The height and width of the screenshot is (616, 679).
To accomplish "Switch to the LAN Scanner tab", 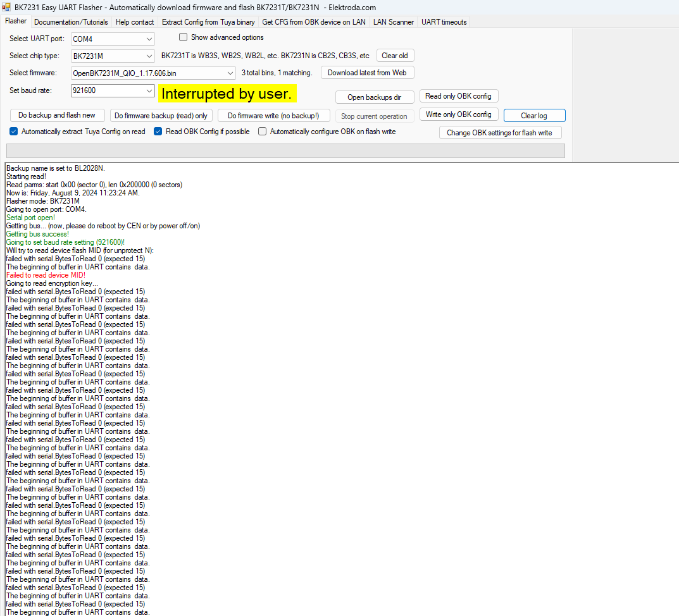I will click(x=394, y=22).
